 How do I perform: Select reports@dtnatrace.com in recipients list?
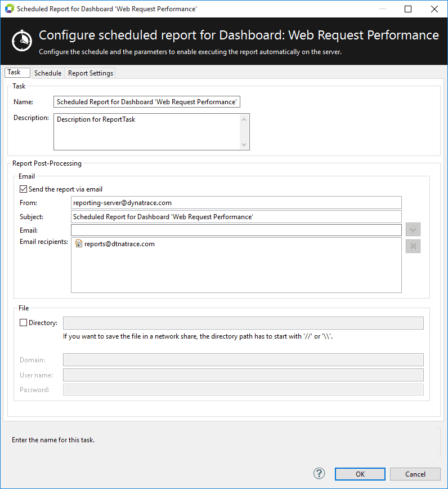tap(119, 244)
